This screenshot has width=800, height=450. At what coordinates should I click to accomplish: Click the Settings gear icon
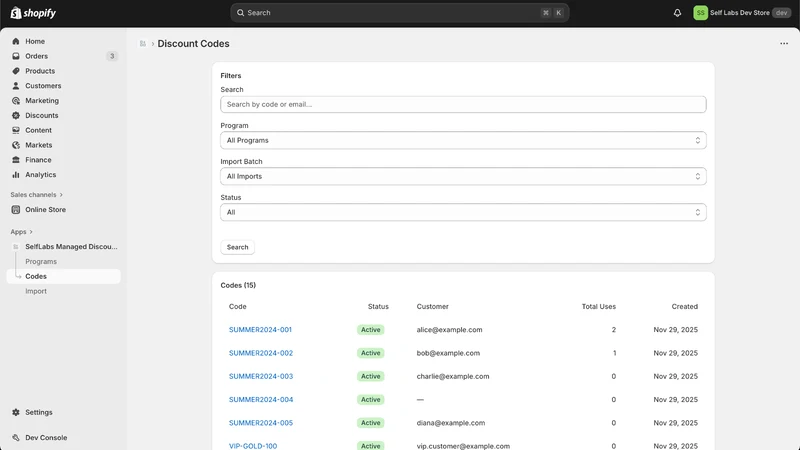[x=16, y=412]
